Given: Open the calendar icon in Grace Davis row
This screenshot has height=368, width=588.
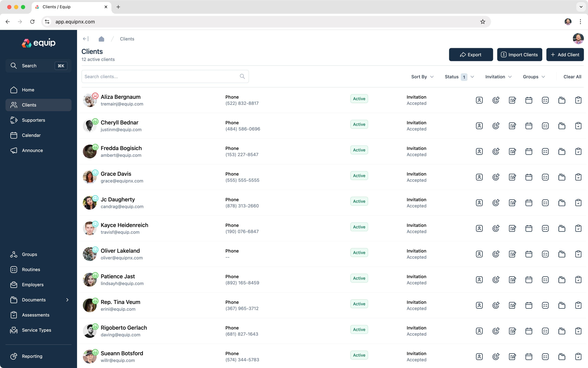Looking at the screenshot, I should pyautogui.click(x=529, y=177).
